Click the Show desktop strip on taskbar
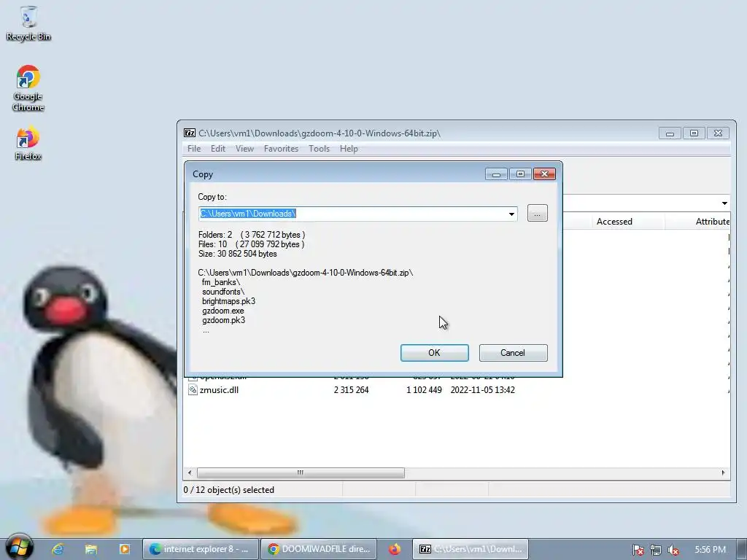The height and width of the screenshot is (560, 747). (x=741, y=549)
